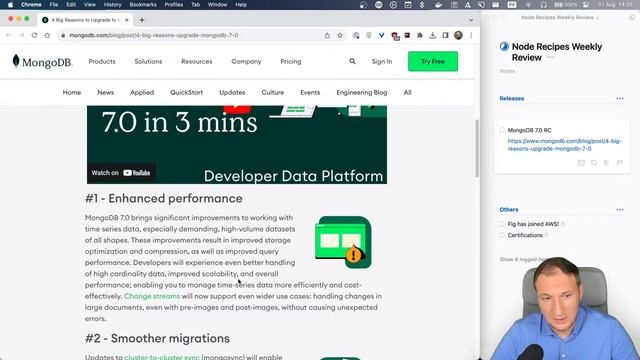Click the Chrome back arrow
Screen dimensions: 640x360
9,36
